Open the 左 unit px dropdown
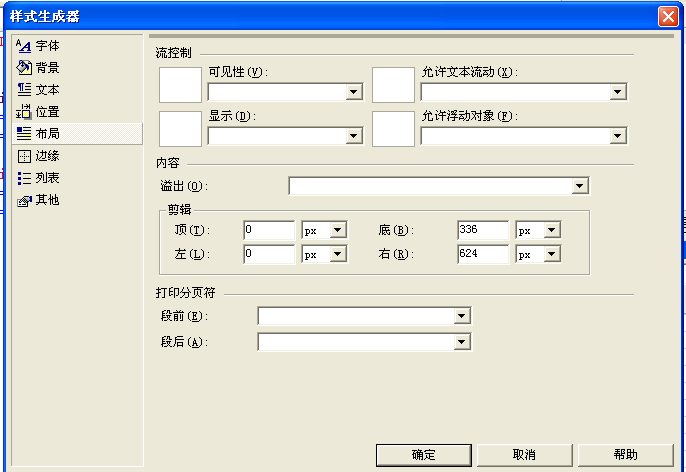This screenshot has height=472, width=686. pos(338,254)
